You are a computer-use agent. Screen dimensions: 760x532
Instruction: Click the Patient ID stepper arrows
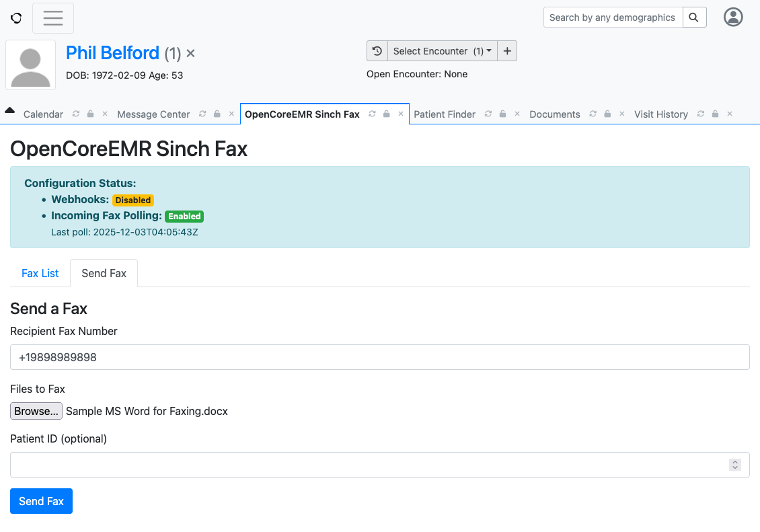pyautogui.click(x=735, y=465)
